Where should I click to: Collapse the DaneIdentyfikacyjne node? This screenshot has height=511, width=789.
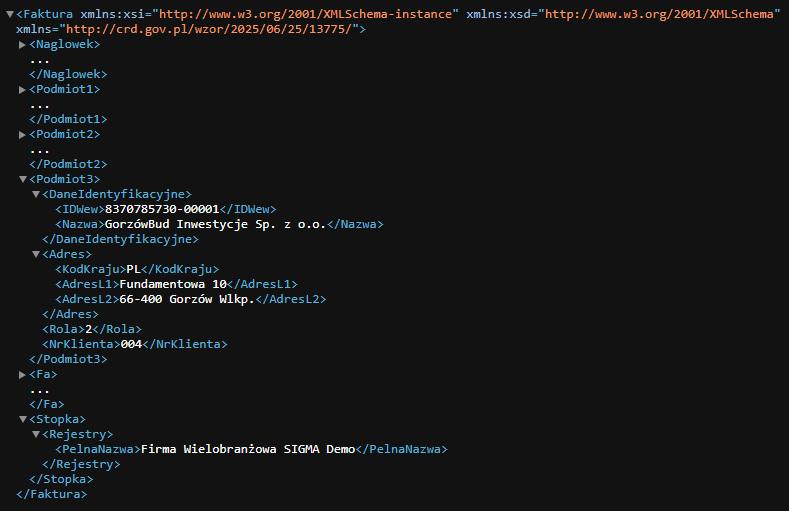(36, 194)
